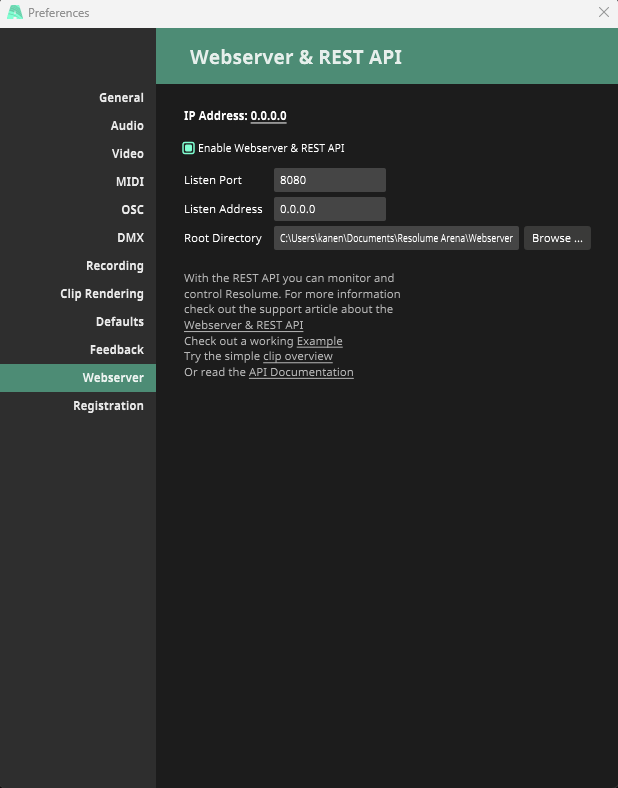Image resolution: width=618 pixels, height=788 pixels.
Task: Click the Listen Port field showing 8080
Action: tap(330, 180)
